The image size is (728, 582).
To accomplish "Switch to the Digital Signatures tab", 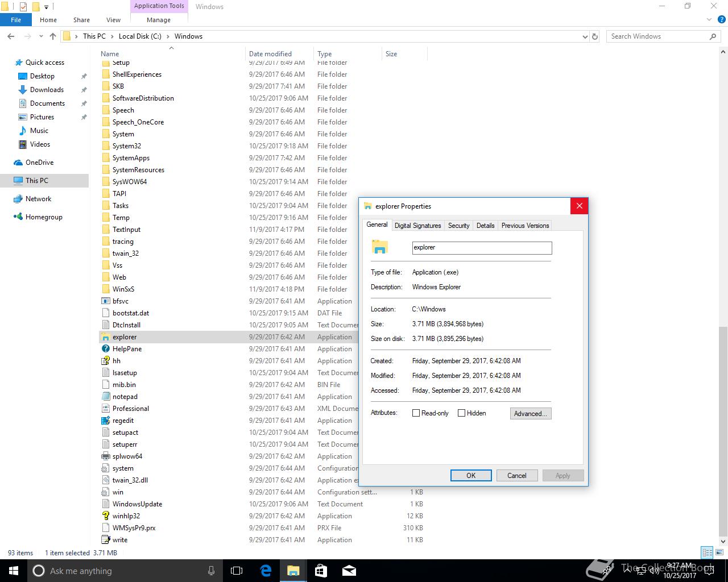I will 417,226.
